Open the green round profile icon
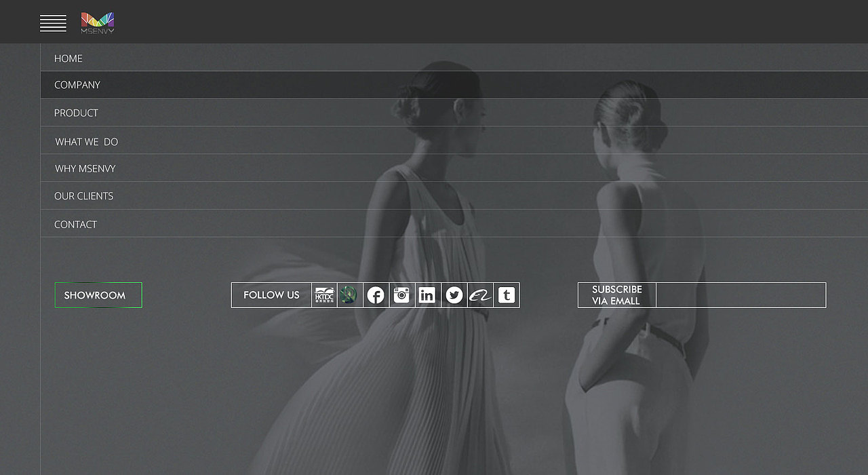Image resolution: width=868 pixels, height=475 pixels. (x=348, y=295)
